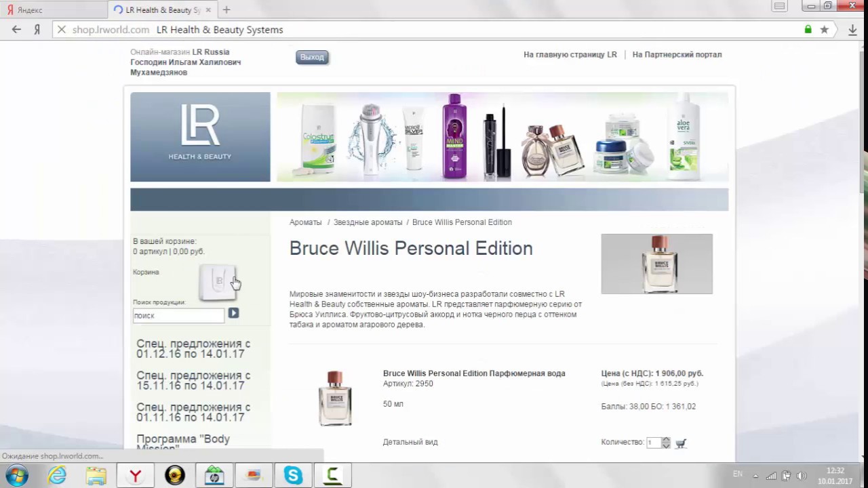The height and width of the screenshot is (488, 868).
Task: Open the power plug battery tray icon
Action: tap(787, 475)
